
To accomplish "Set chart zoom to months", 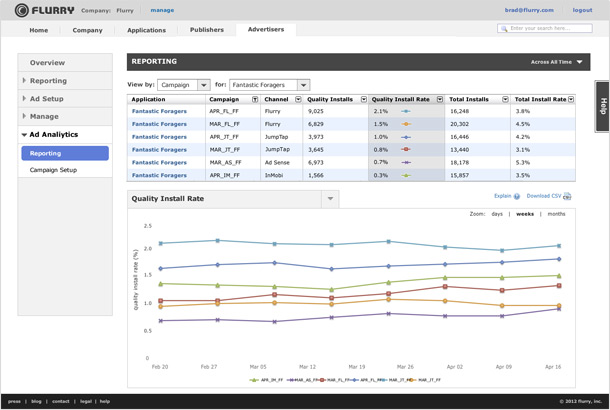I will click(556, 214).
